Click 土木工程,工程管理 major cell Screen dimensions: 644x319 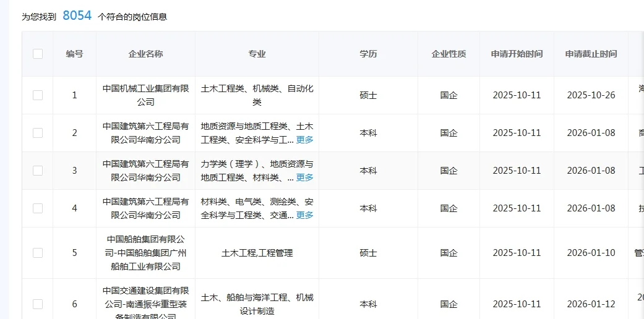257,253
